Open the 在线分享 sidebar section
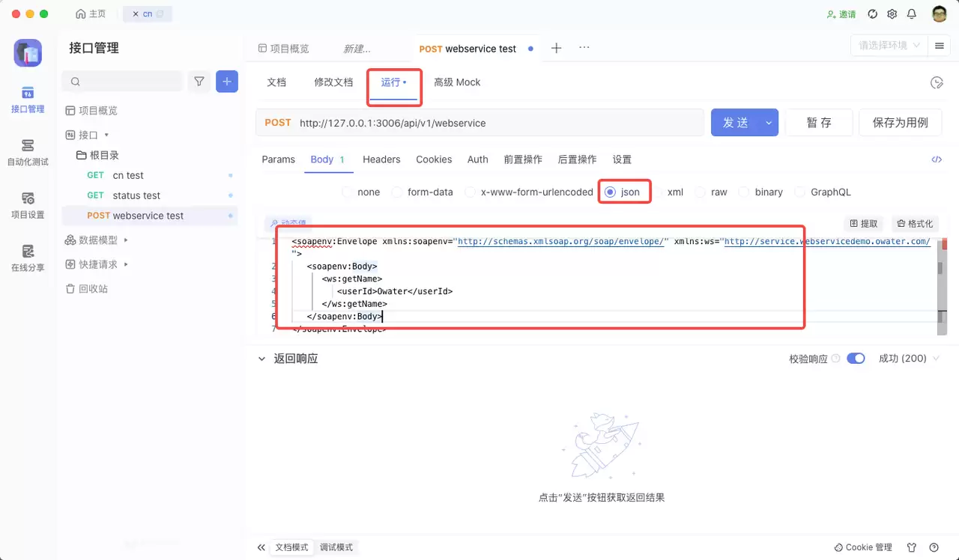The height and width of the screenshot is (560, 959). tap(28, 258)
